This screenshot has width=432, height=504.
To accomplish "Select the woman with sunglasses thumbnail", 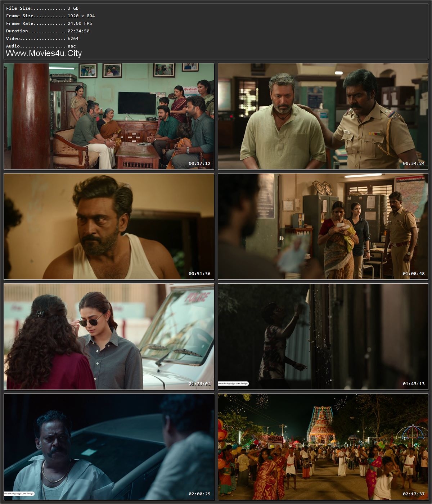I will (x=108, y=338).
